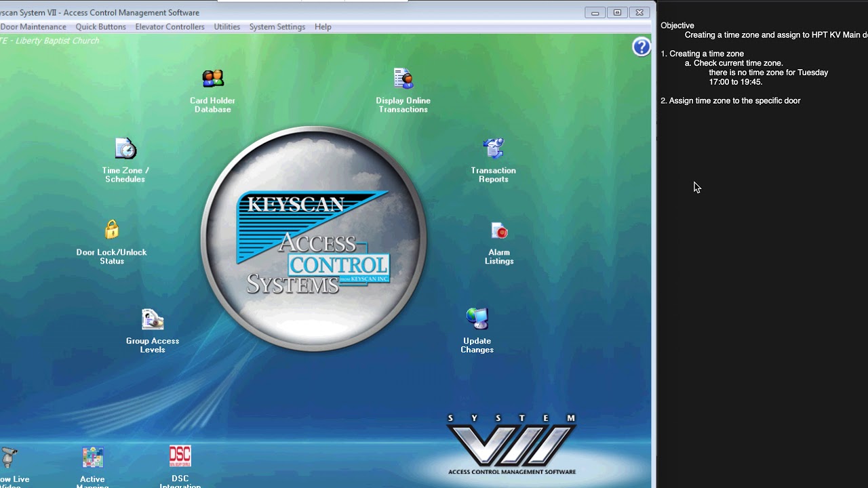The height and width of the screenshot is (488, 868).
Task: Click '17:00 to 19:45.' note line
Action: pos(736,82)
